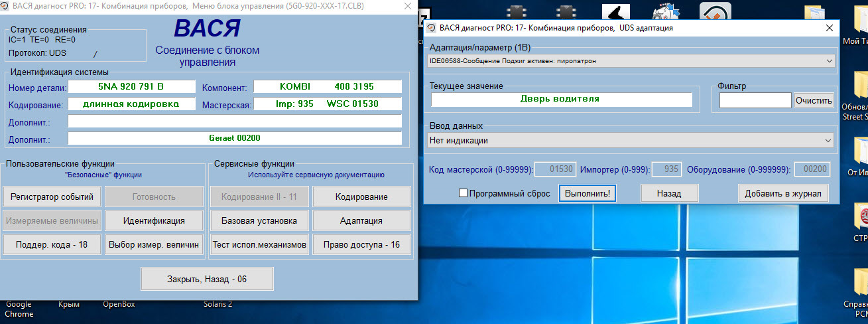Image resolution: width=868 pixels, height=324 pixels.
Task: Select the Solaris 2 desktop item label
Action: coord(218,305)
